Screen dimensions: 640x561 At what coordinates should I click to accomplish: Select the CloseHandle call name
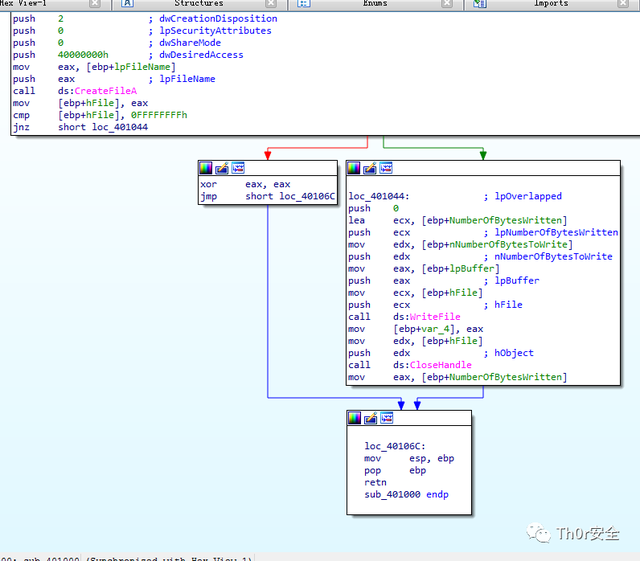click(441, 365)
